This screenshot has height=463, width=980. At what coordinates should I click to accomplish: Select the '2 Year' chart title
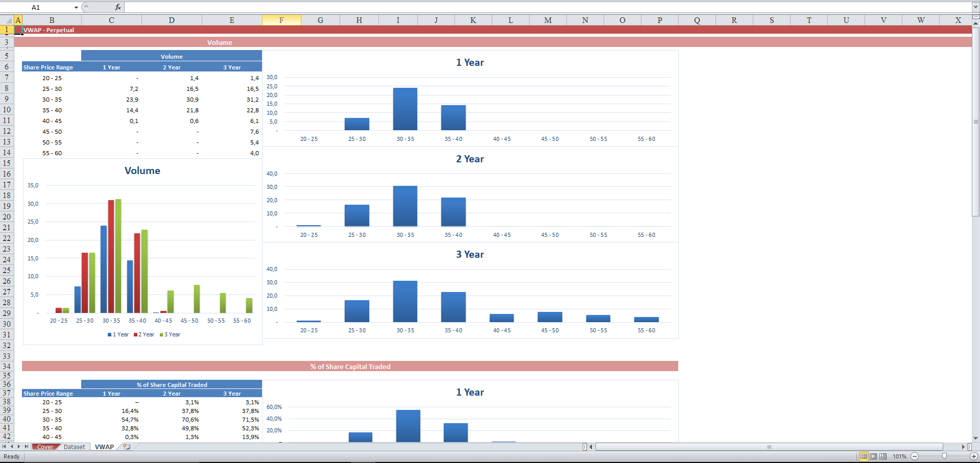(x=470, y=159)
